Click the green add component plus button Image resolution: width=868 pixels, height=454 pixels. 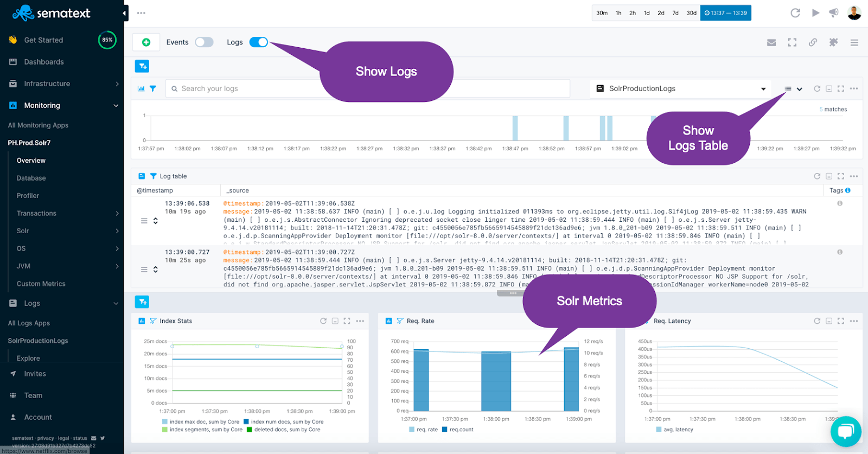(x=146, y=42)
